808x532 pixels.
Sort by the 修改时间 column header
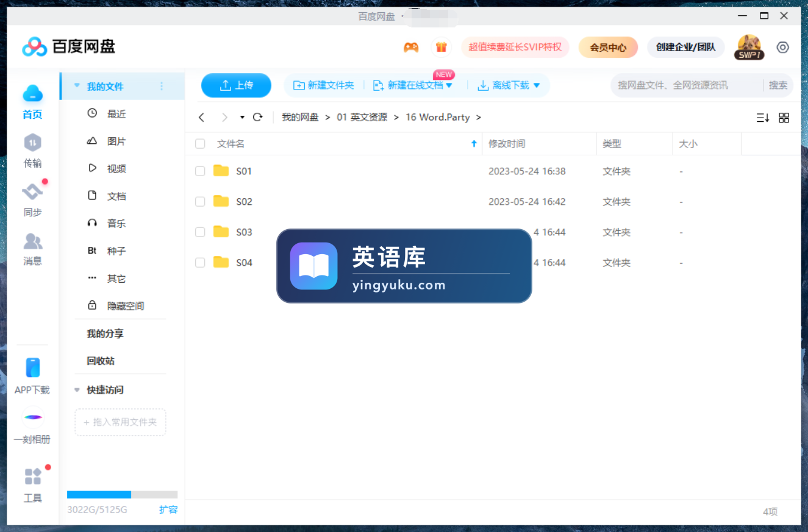point(507,144)
